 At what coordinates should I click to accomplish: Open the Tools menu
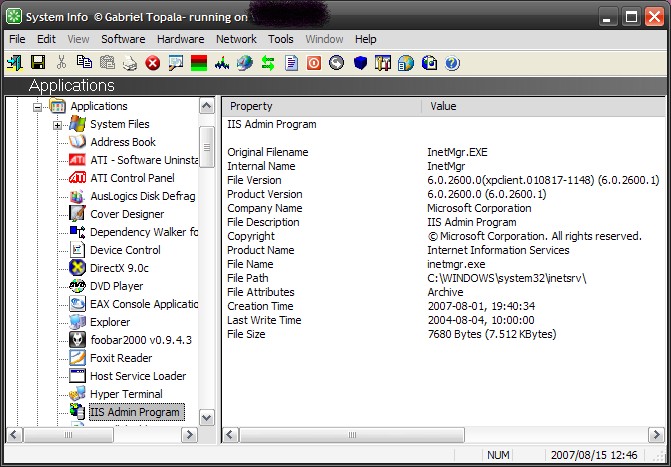coord(281,39)
